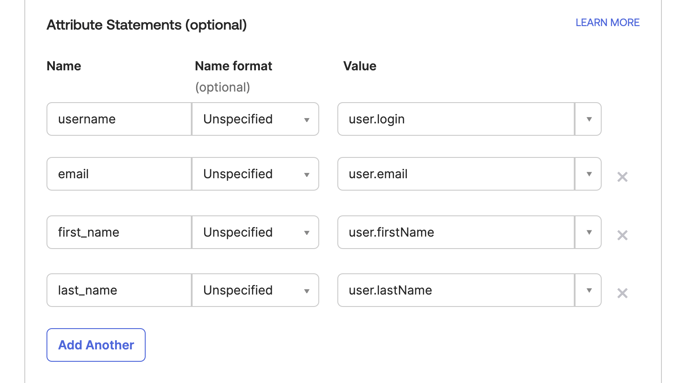Open Name format dropdown for email
The height and width of the screenshot is (383, 688).
tap(255, 174)
